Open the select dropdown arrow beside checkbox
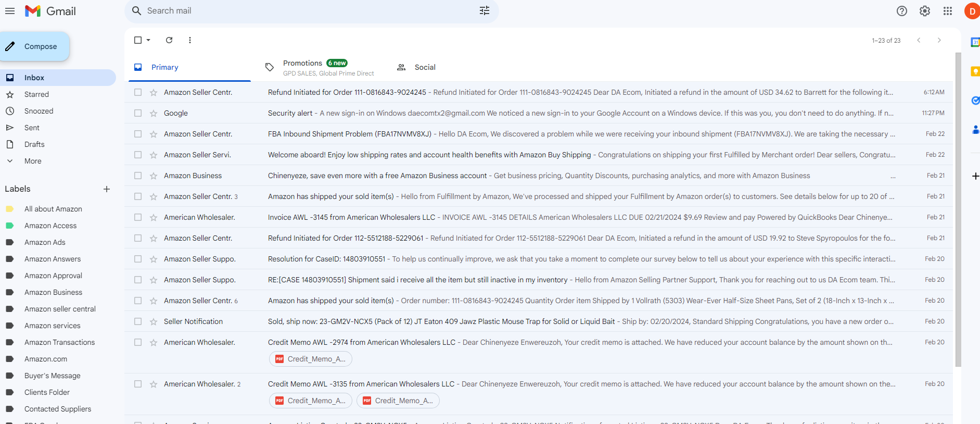This screenshot has height=424, width=980. coord(148,40)
